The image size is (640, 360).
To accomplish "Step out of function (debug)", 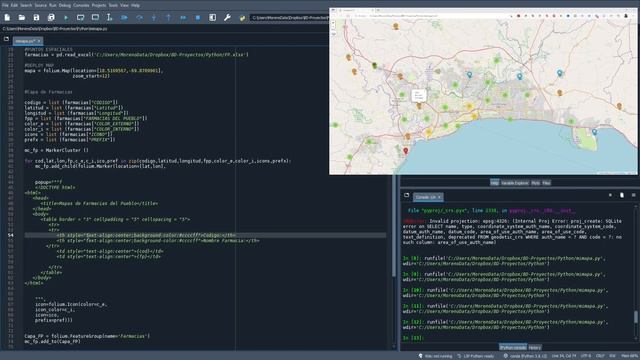I will (169, 18).
